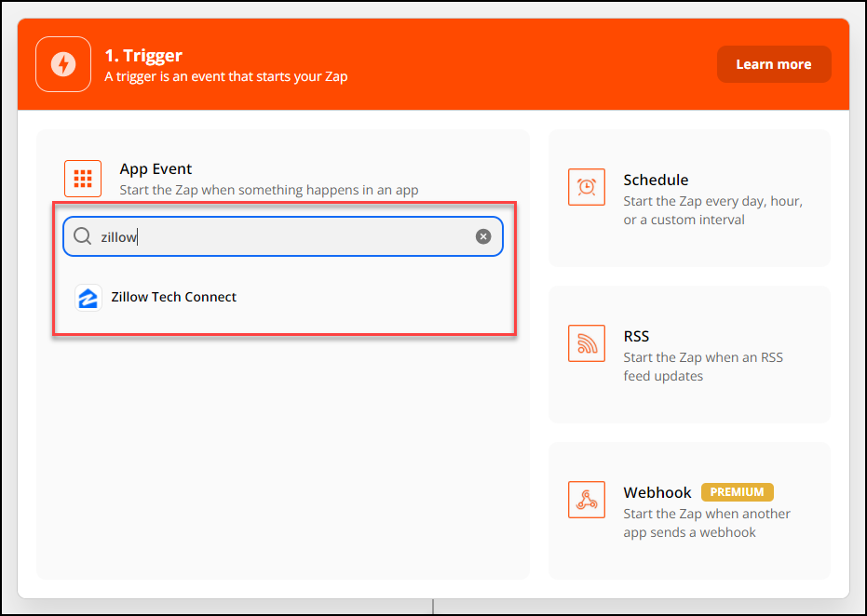Click the App Event section header
Screen dimensions: 867x616
(x=156, y=168)
